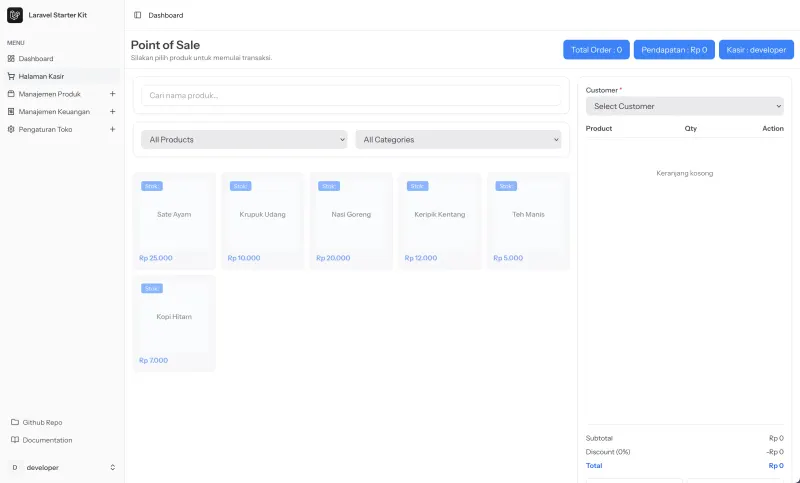Click the Kasir : developer button
Viewport: 800px width, 483px height.
(756, 50)
